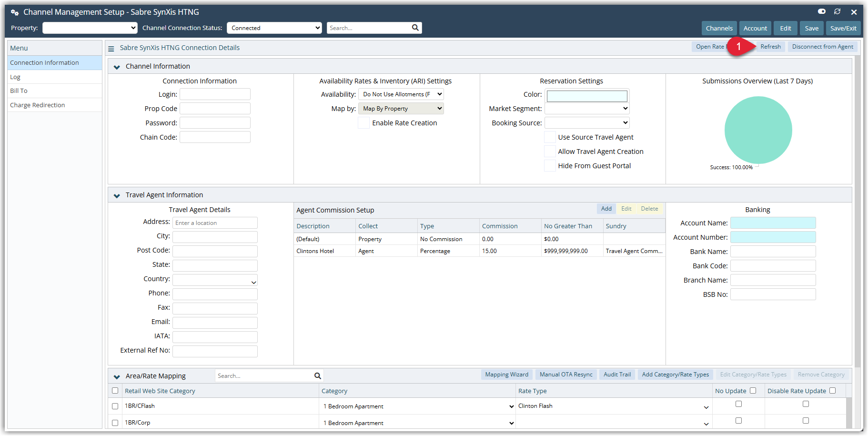Open Rate Type dropdown showing Clinton Flash
This screenshot has height=436, width=868.
614,406
